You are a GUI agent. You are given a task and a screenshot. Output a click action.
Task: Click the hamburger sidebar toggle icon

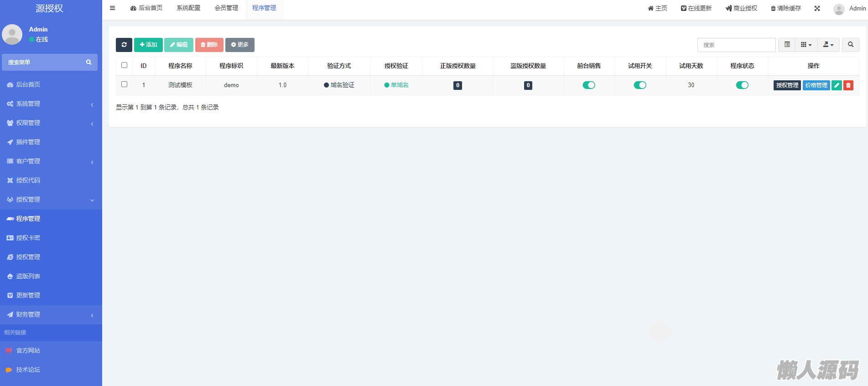coord(113,8)
